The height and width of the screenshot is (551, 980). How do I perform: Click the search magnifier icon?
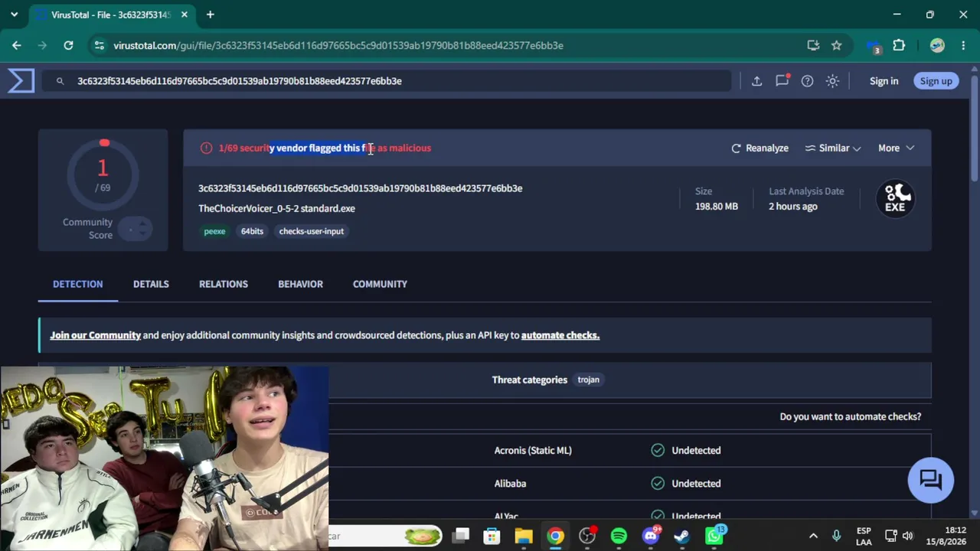tap(60, 81)
